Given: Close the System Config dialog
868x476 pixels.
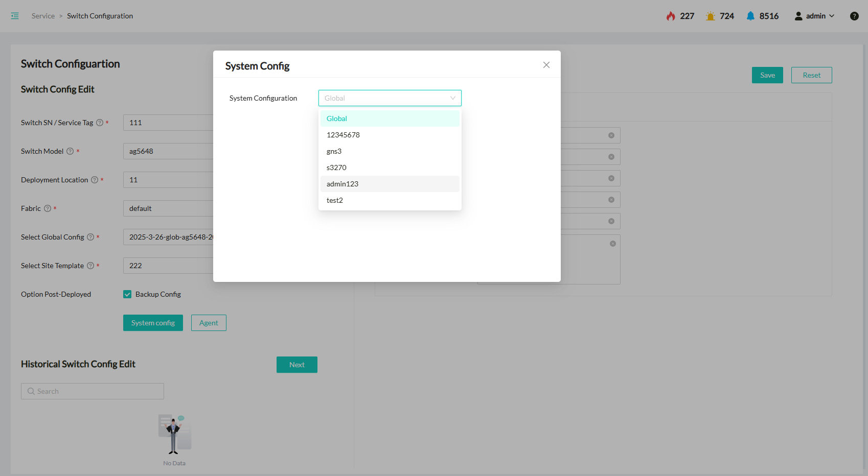Looking at the screenshot, I should pyautogui.click(x=546, y=65).
